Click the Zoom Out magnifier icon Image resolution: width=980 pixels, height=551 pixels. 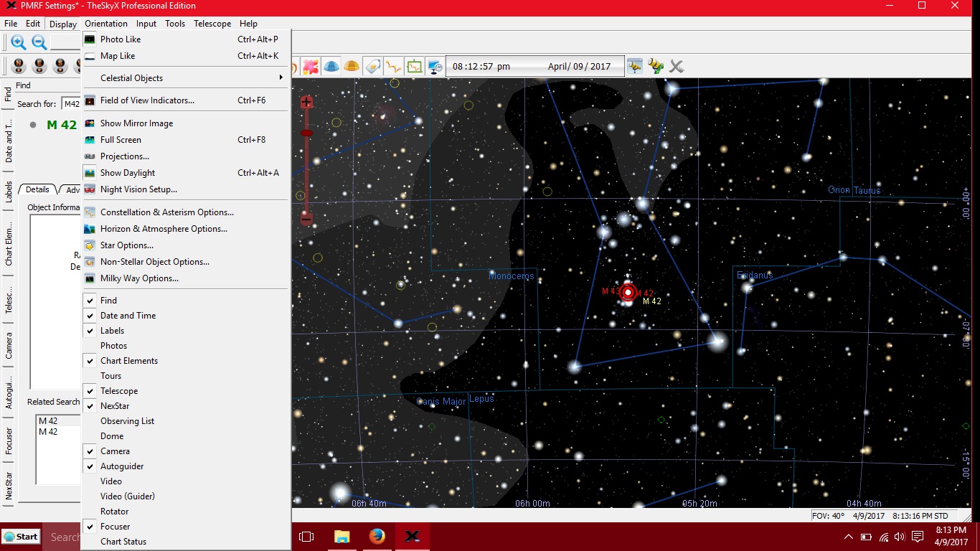(x=39, y=41)
